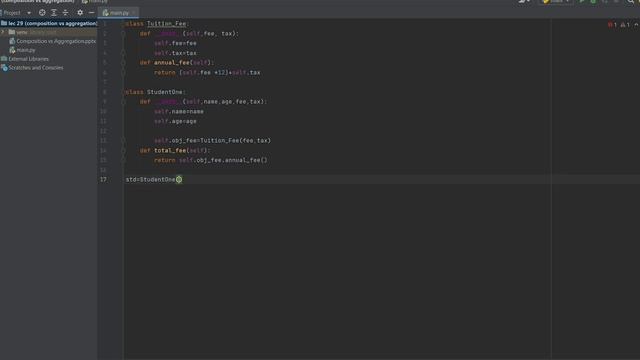Collapse Tuition_Fee __init__ method fold marker
Screen dimensions: 640x360
(123, 33)
